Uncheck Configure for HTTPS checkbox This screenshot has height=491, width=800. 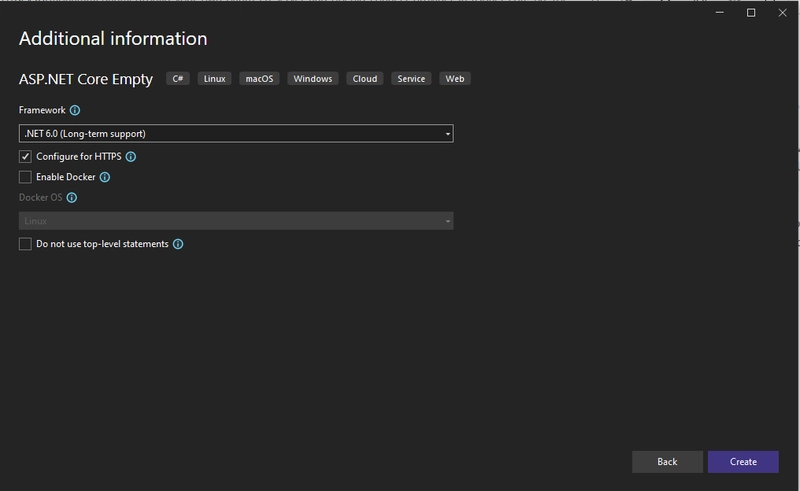(25, 157)
